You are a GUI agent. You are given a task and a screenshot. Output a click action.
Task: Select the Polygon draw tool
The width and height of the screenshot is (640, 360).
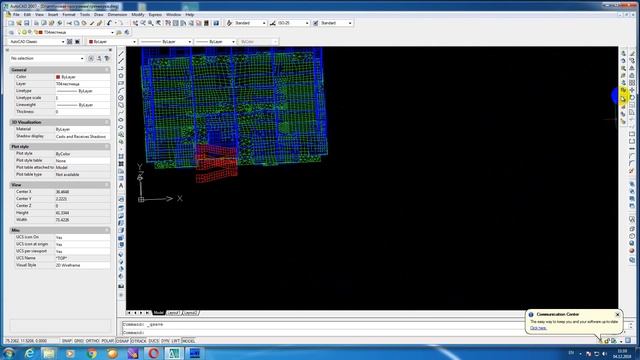121,76
